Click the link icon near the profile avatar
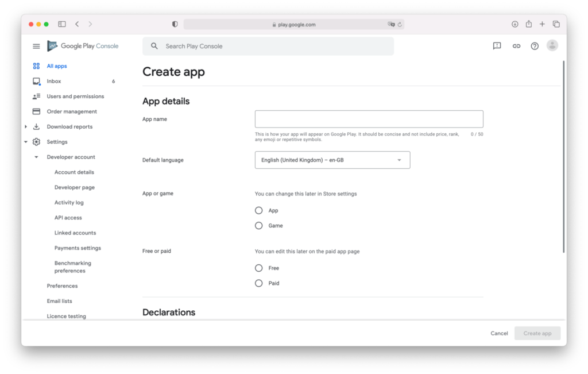588x374 pixels. [516, 45]
